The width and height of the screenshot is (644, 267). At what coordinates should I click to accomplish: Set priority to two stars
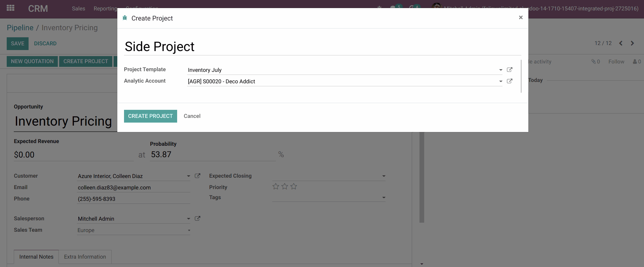pos(285,186)
